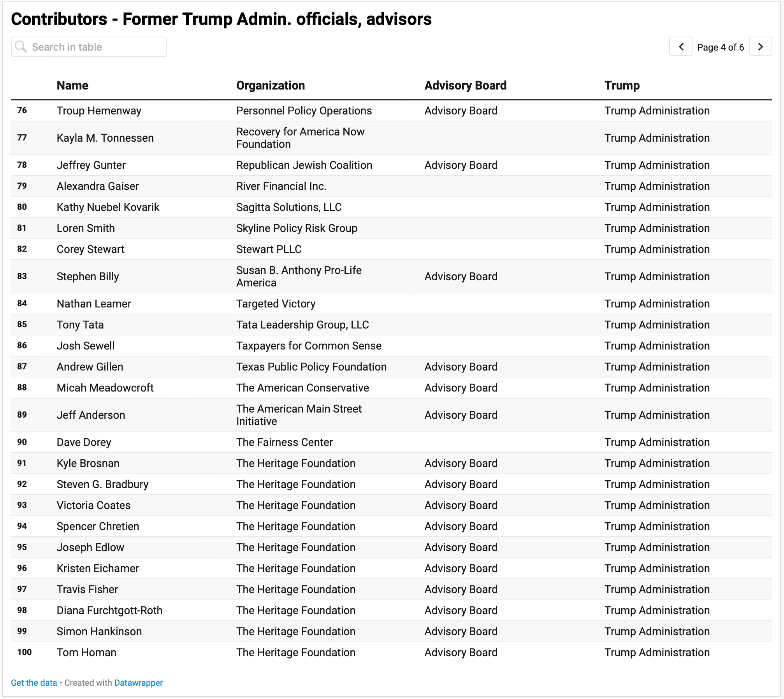Click the Taxpayers for Common Sense cell
Viewport: 784px width, 699px height.
[309, 346]
